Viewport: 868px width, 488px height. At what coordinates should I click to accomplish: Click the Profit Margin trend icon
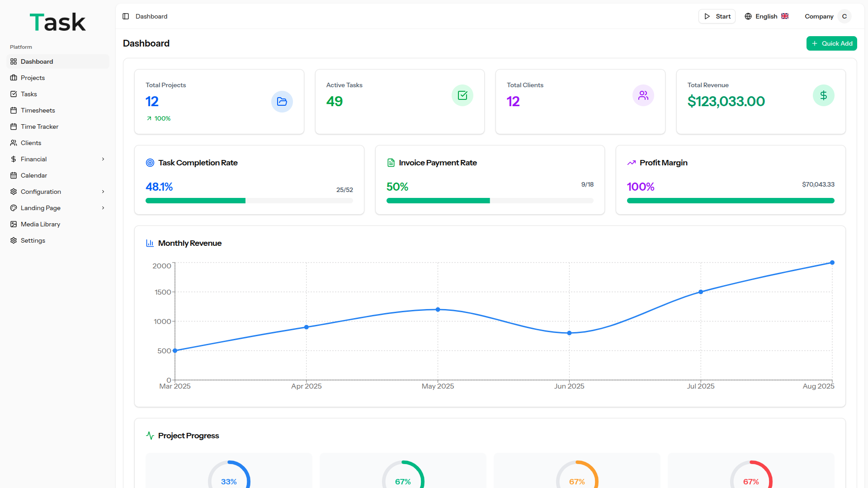(632, 163)
